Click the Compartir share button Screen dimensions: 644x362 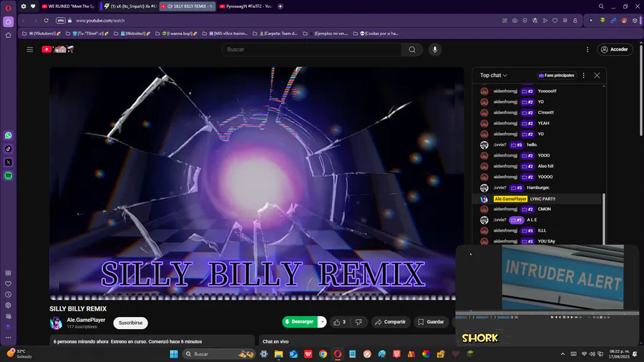pos(390,322)
